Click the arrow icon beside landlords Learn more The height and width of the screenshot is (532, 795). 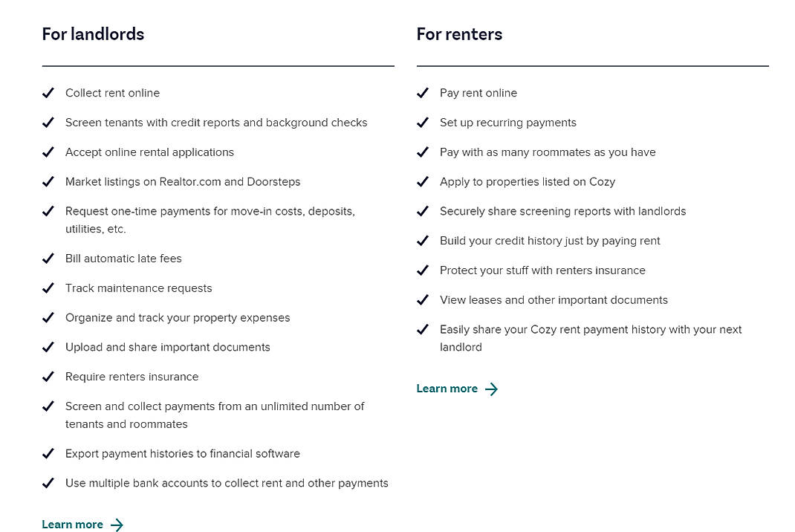(117, 525)
